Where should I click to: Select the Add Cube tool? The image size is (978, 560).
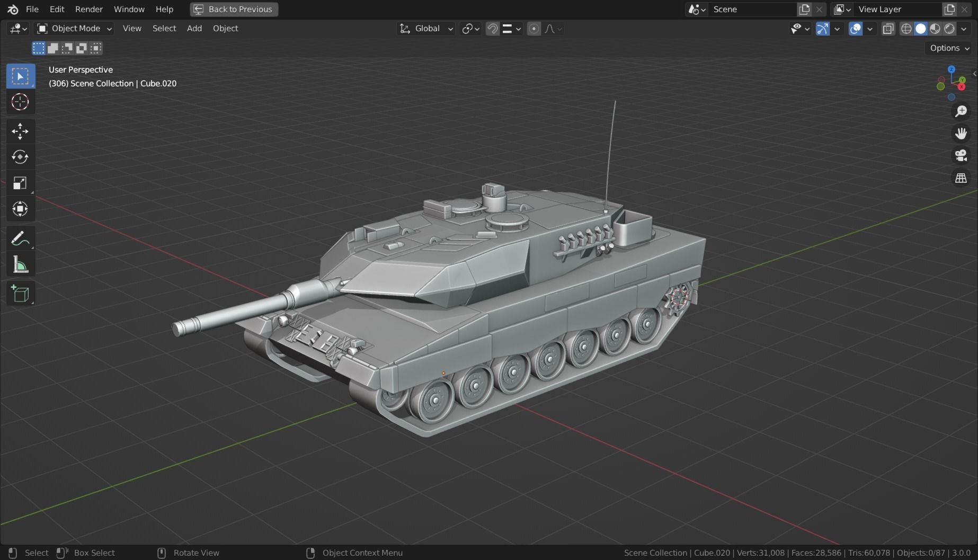pos(20,294)
